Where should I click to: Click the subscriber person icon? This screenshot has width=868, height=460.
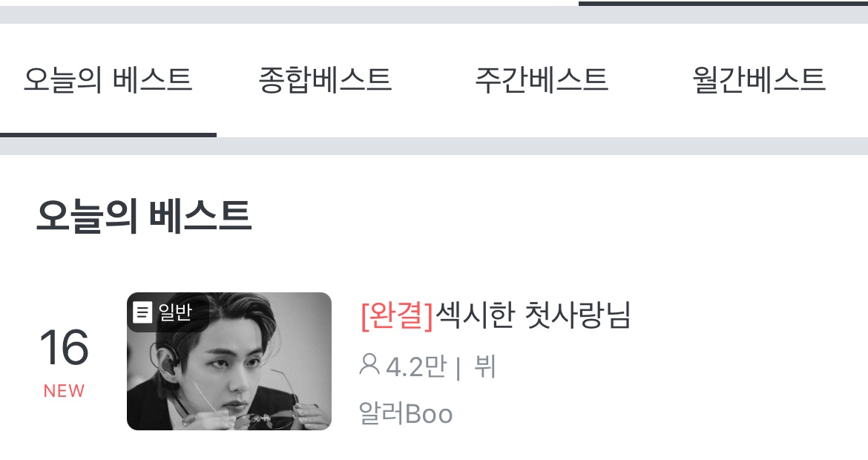point(369,365)
